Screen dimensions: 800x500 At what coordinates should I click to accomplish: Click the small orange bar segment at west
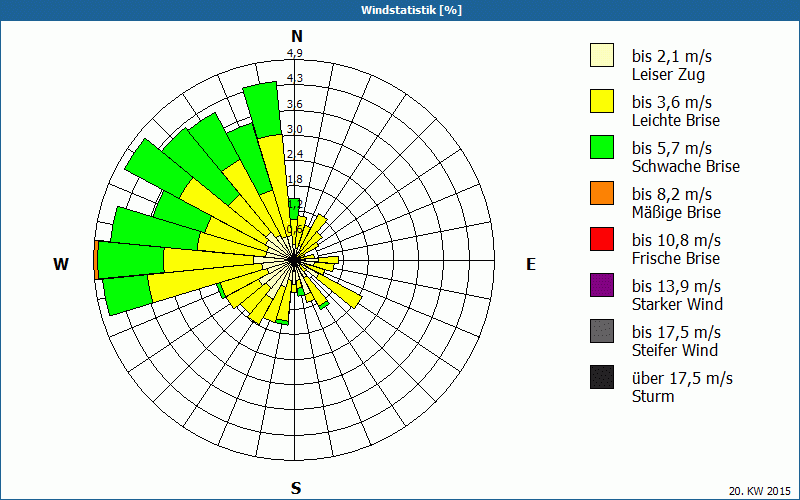coord(95,260)
